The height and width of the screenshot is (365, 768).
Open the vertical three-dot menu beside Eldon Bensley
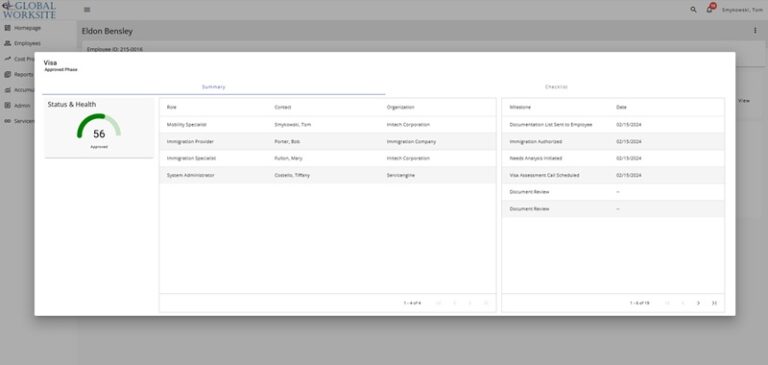pos(755,30)
